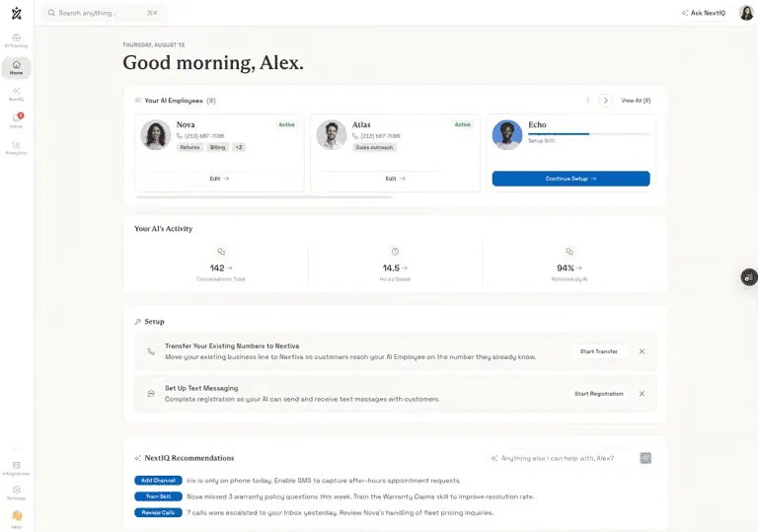Click Nova's Active status label
Image resolution: width=758 pixels, height=532 pixels.
point(286,124)
